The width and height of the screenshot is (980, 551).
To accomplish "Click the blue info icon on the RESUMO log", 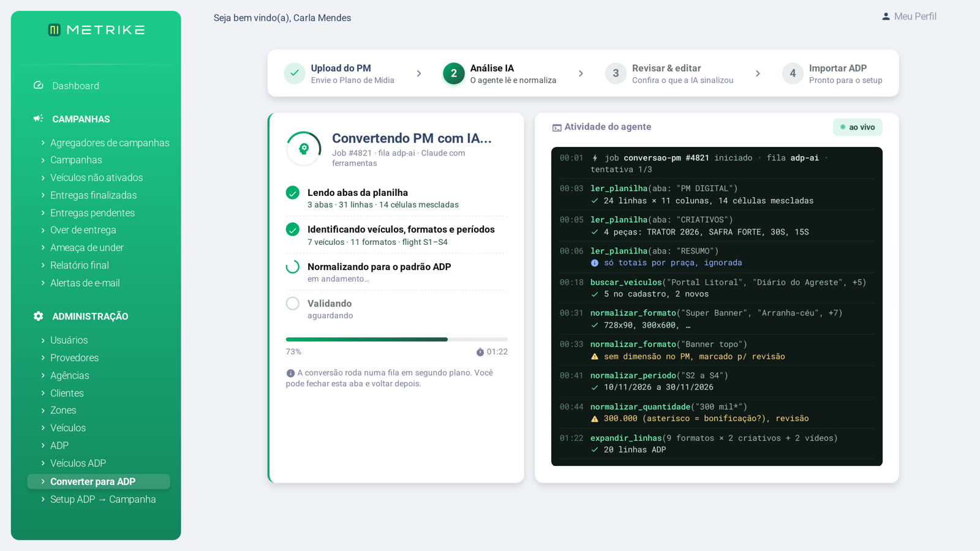I will click(x=595, y=263).
